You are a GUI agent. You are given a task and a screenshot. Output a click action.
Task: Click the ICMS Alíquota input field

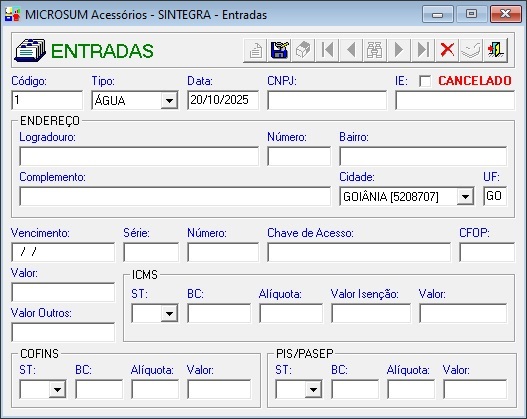pyautogui.click(x=291, y=313)
